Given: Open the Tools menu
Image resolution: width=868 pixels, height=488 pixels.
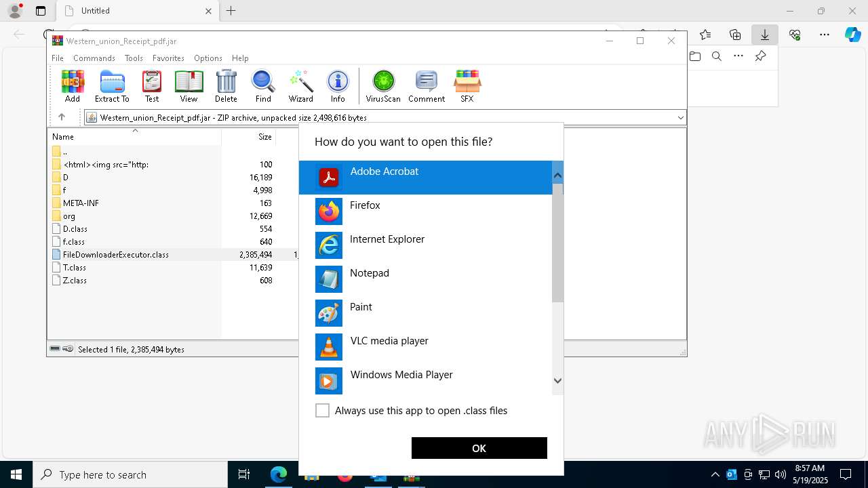Looking at the screenshot, I should [134, 58].
